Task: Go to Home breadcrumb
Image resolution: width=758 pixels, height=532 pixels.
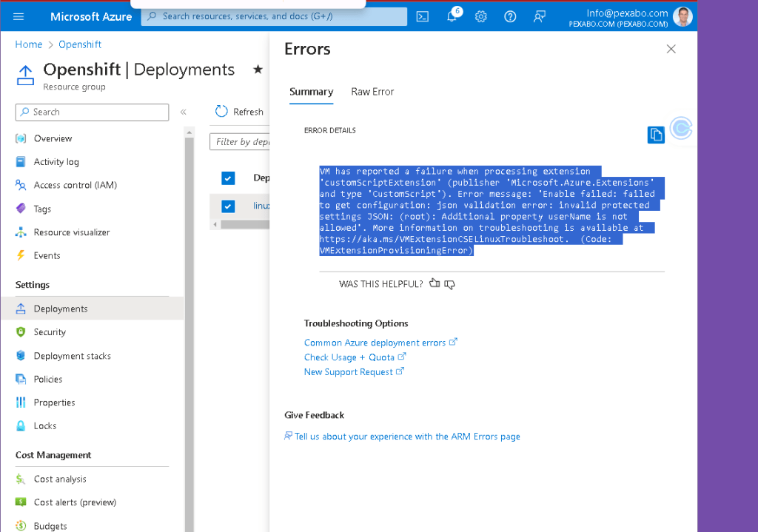Action: pos(29,44)
